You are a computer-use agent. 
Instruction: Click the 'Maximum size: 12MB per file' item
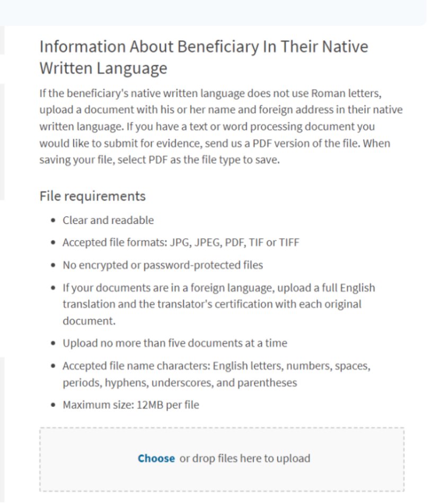coord(131,405)
